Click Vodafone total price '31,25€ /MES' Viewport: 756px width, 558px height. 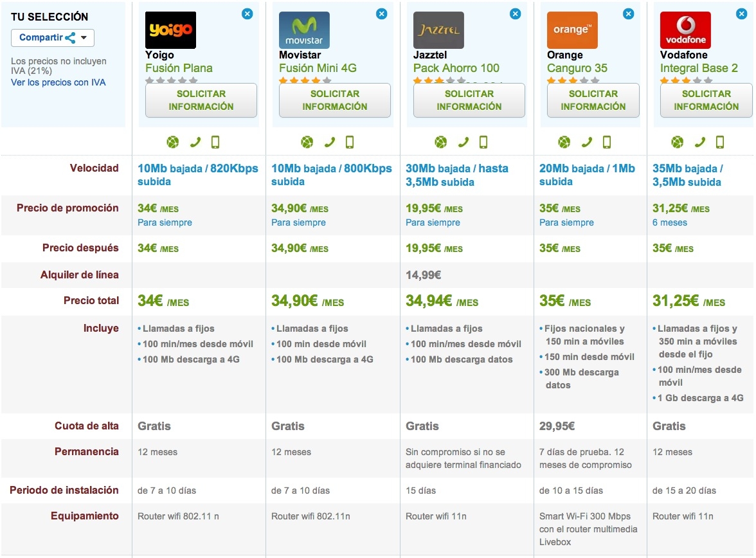pos(688,301)
